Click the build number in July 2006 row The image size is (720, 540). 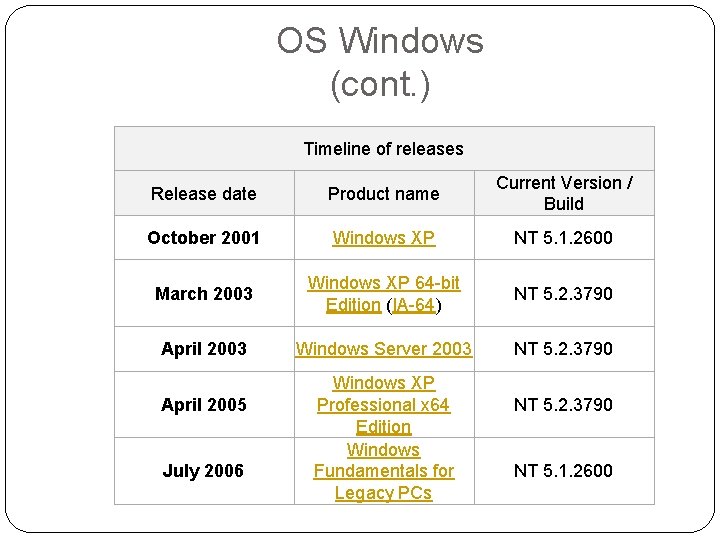click(563, 471)
